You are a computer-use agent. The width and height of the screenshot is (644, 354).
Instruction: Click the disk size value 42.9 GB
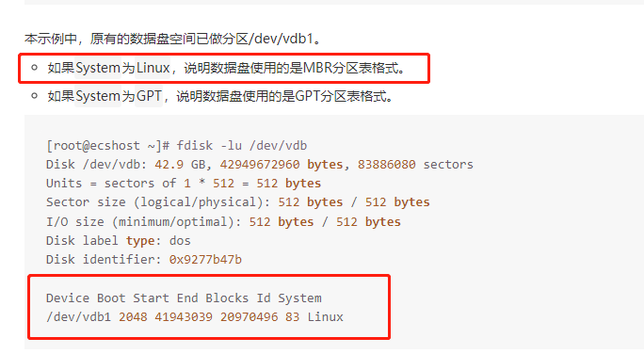click(180, 165)
